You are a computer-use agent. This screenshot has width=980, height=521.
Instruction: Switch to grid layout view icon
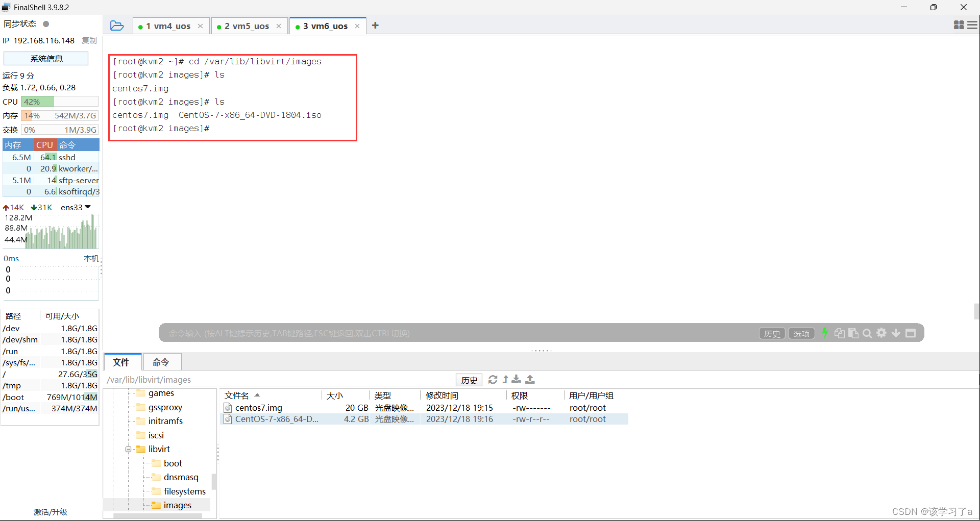pyautogui.click(x=959, y=25)
